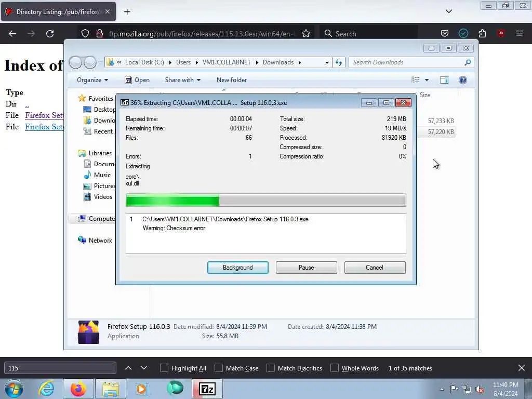Open the Pocket save icon
This screenshot has height=399, width=532.
445,34
